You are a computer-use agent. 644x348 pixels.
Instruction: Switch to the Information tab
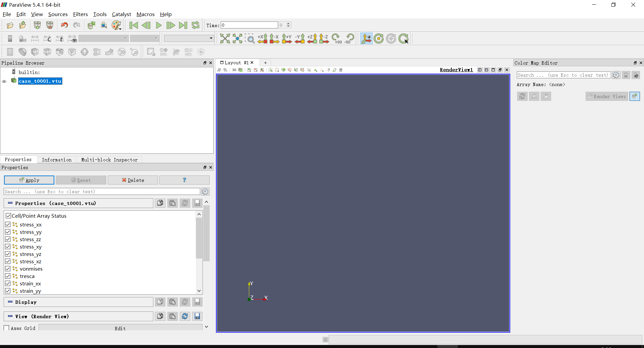point(57,160)
